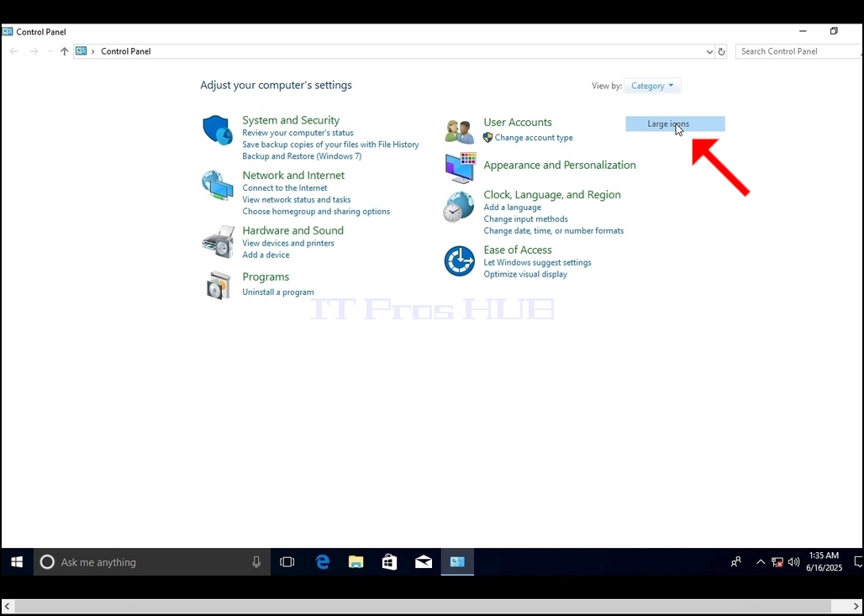
Task: Click the Up arrow navigation button
Action: 65,51
